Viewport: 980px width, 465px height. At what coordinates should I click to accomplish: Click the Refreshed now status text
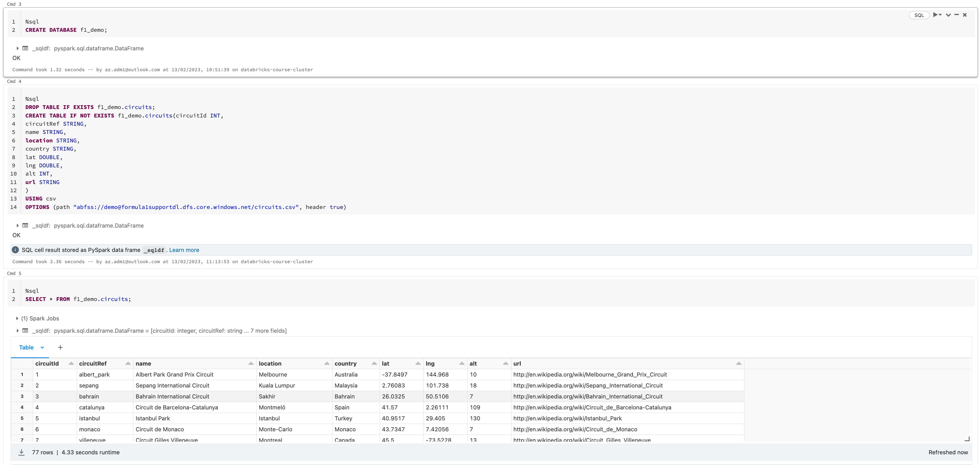coord(948,452)
